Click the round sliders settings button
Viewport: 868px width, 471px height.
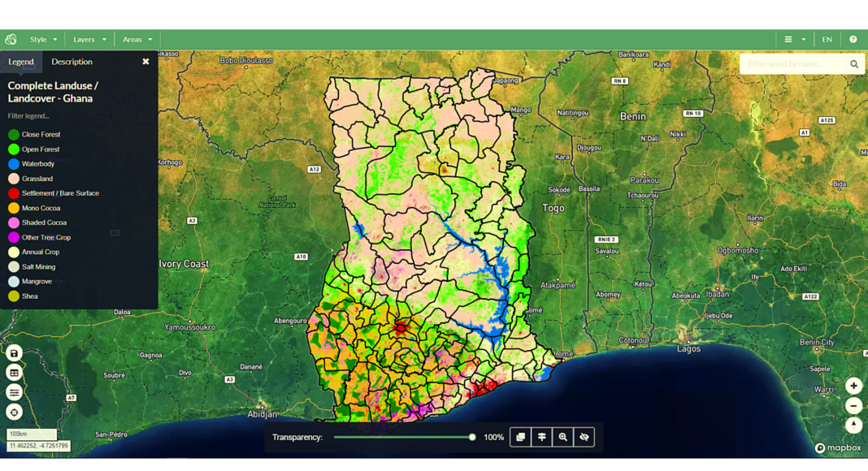click(x=15, y=392)
